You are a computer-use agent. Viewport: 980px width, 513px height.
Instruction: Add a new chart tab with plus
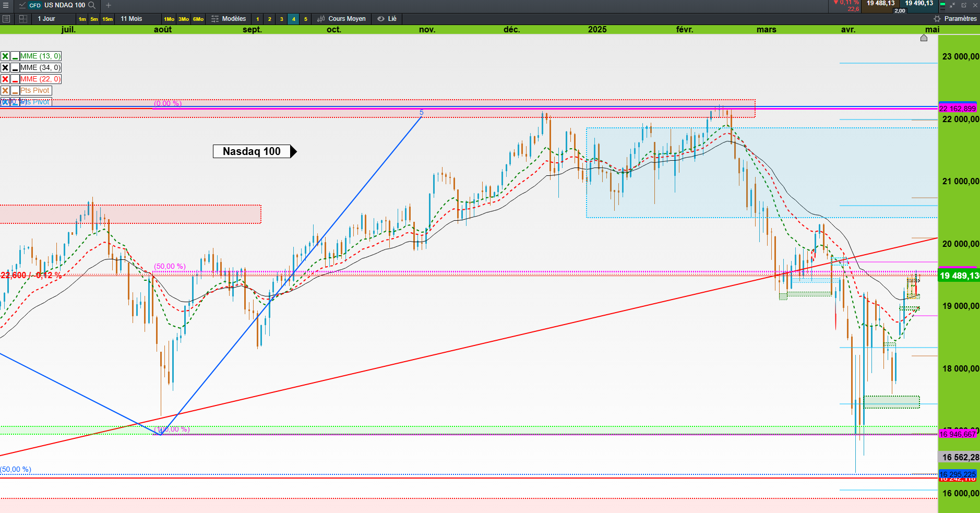click(x=109, y=5)
